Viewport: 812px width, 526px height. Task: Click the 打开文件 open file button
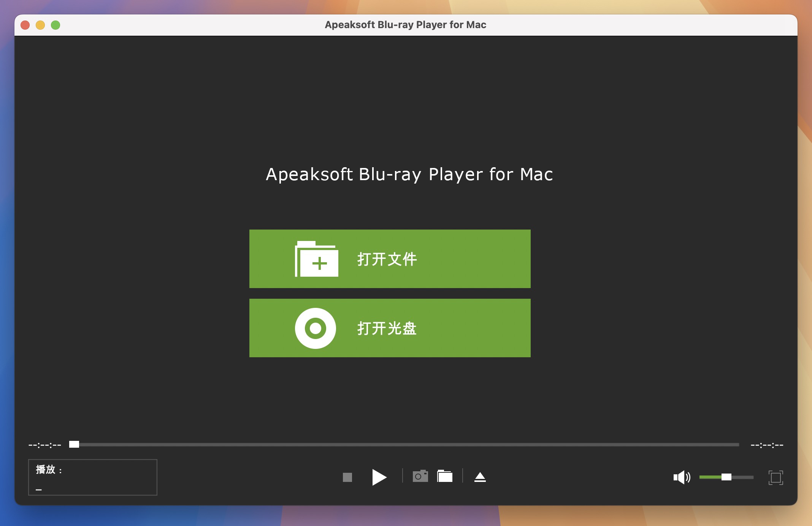(x=390, y=259)
